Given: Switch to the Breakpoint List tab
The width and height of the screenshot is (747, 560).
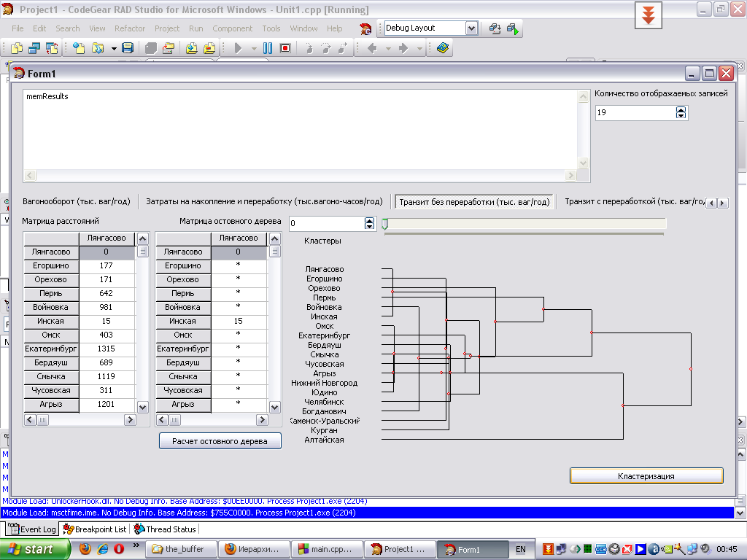Looking at the screenshot, I should point(95,529).
